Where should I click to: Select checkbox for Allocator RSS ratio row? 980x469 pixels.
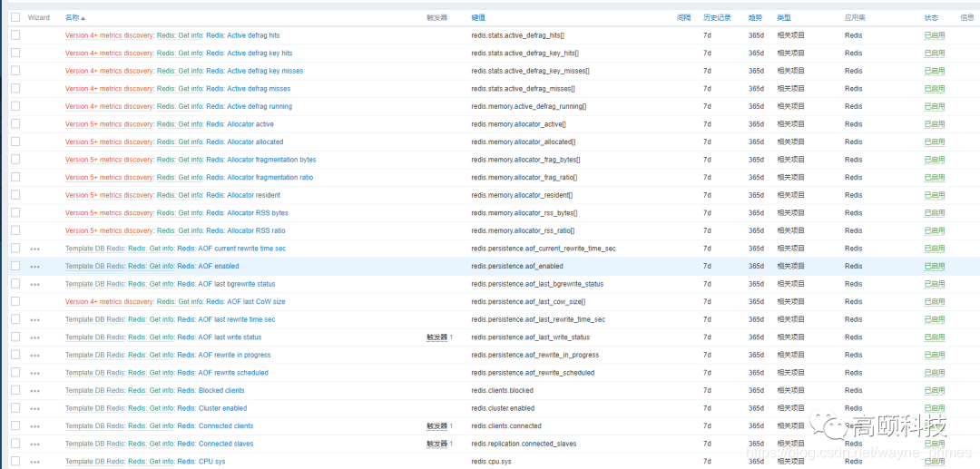(x=15, y=230)
